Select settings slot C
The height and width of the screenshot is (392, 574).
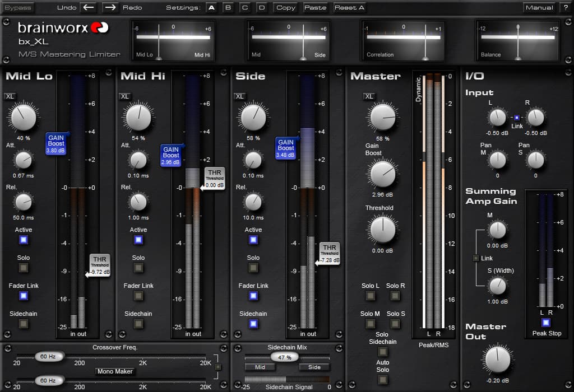245,7
